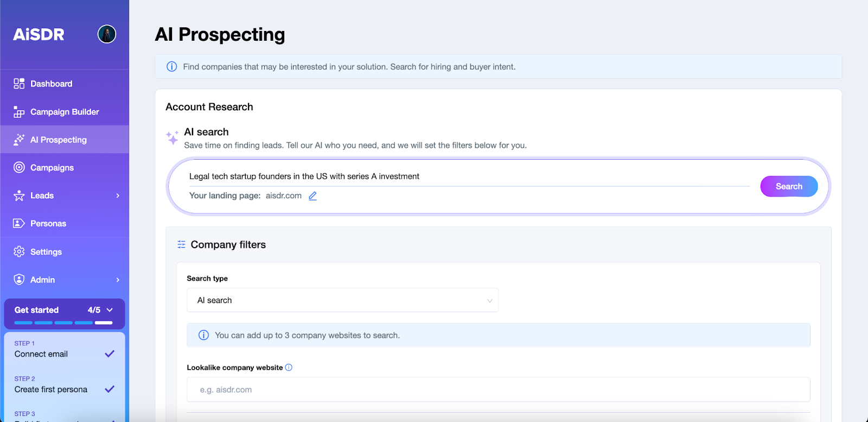Open Step 1 Connect email
This screenshot has height=422, width=868.
point(65,349)
